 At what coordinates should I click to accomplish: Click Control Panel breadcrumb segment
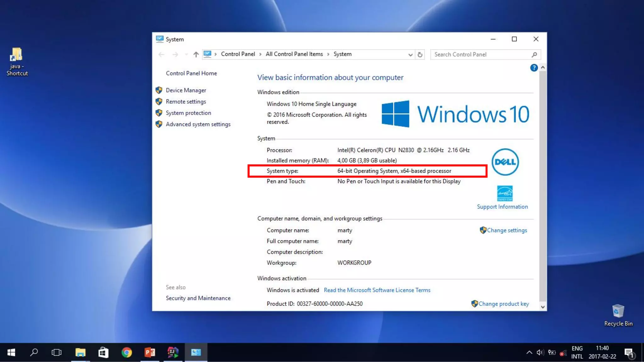pos(238,54)
